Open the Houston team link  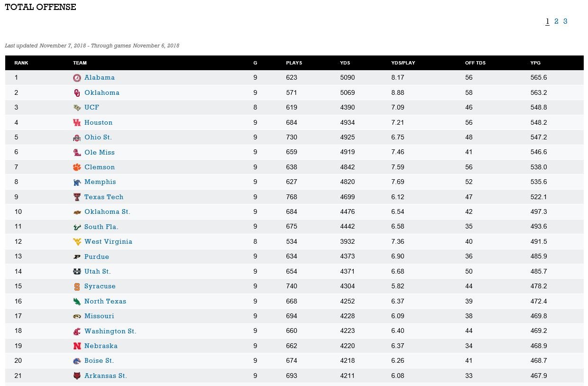tap(99, 123)
